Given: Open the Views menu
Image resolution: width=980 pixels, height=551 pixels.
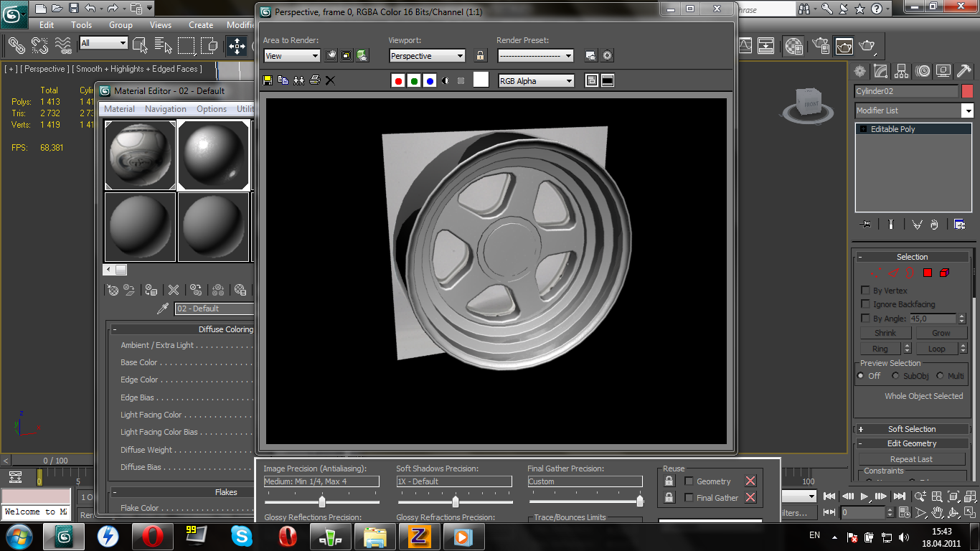Looking at the screenshot, I should click(x=160, y=24).
